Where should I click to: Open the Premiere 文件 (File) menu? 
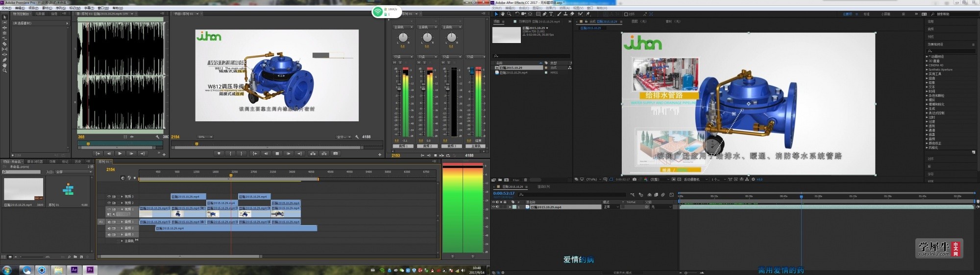click(x=6, y=8)
